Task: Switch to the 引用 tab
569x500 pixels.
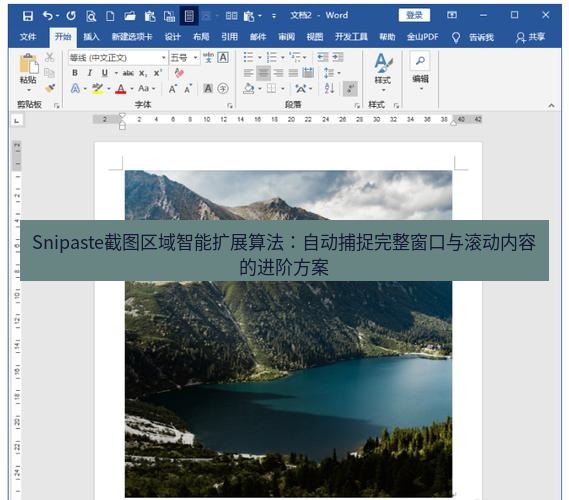Action: pos(230,37)
